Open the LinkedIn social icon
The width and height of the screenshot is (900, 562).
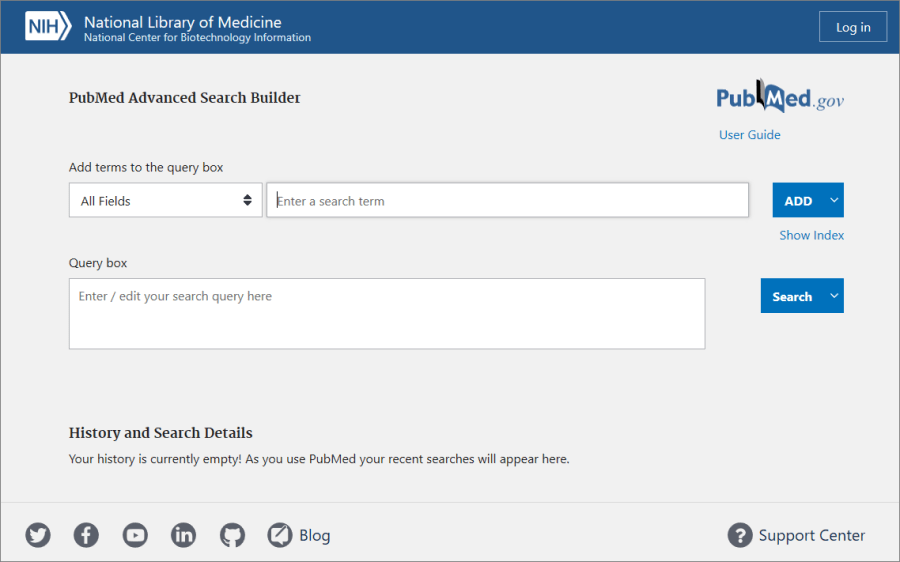(184, 535)
